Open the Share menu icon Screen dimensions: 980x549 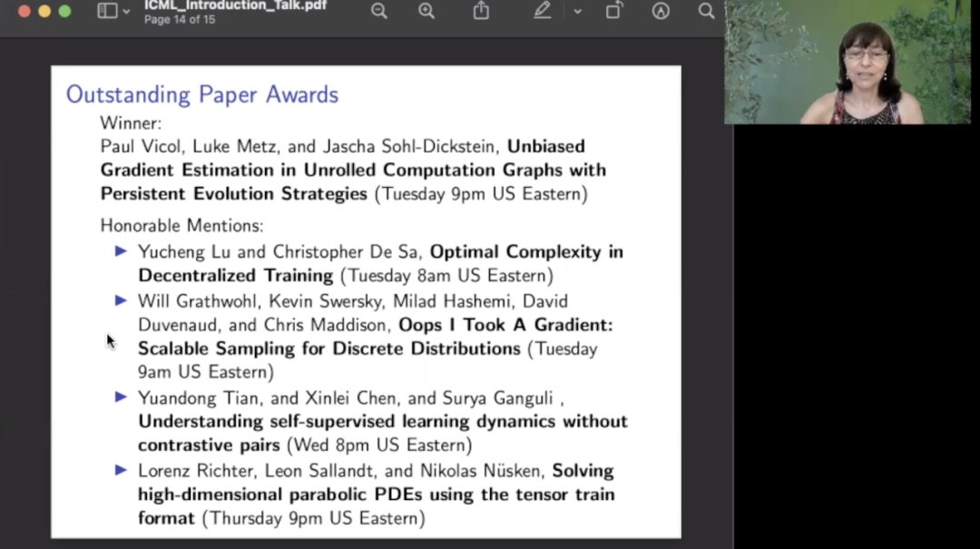481,10
